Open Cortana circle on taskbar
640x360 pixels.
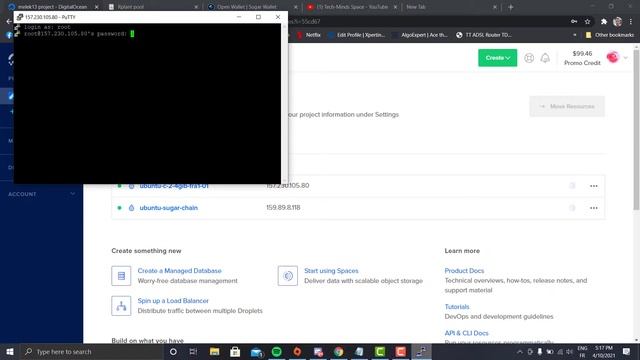pos(173,351)
